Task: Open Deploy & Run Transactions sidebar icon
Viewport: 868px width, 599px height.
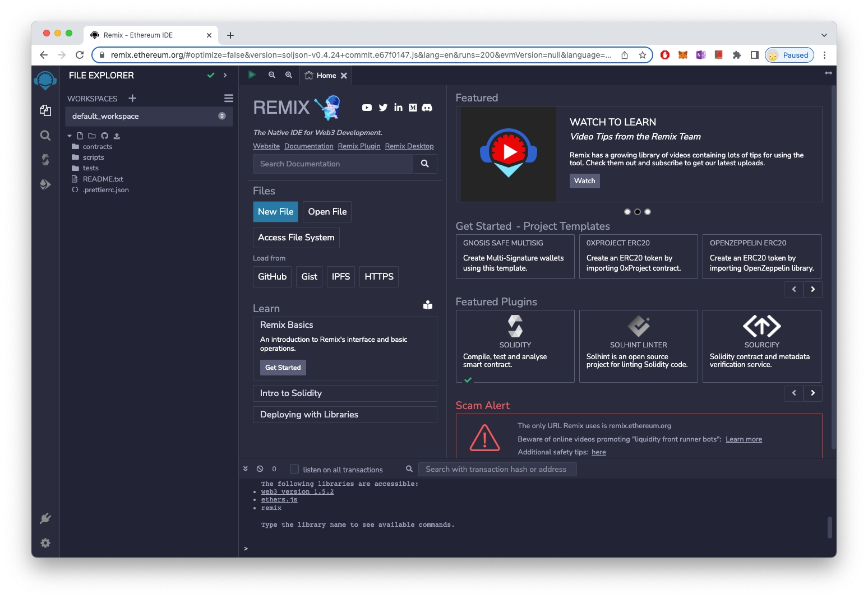Action: pyautogui.click(x=45, y=184)
